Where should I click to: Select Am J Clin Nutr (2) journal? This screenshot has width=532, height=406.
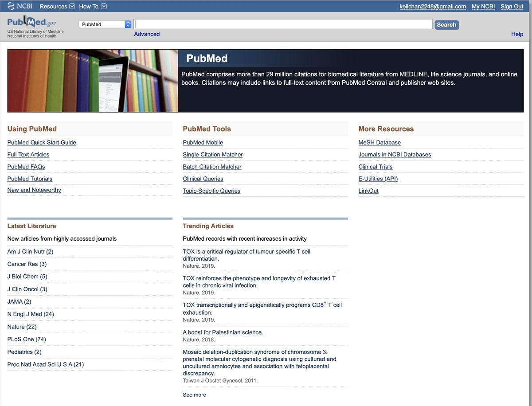click(30, 251)
